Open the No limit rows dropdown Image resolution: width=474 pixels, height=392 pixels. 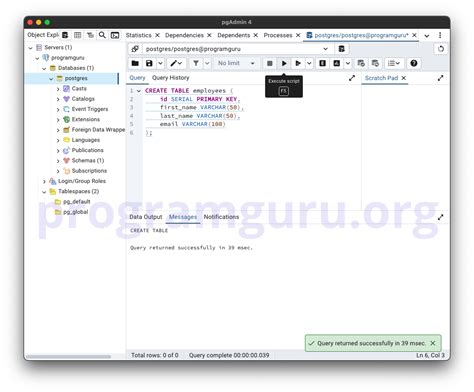tap(236, 63)
